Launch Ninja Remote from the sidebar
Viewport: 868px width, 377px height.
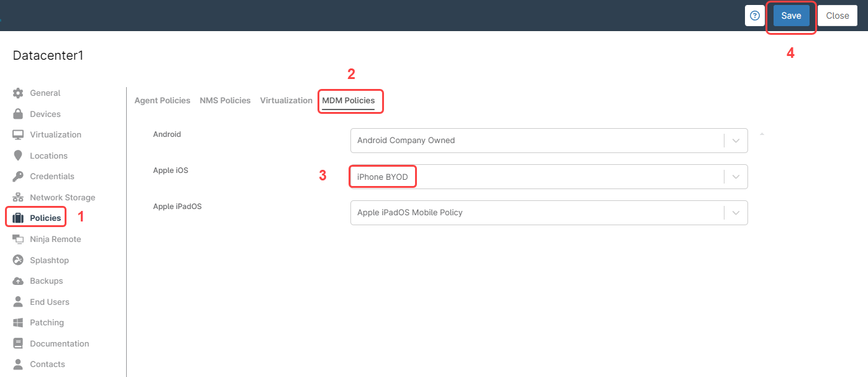(19, 239)
